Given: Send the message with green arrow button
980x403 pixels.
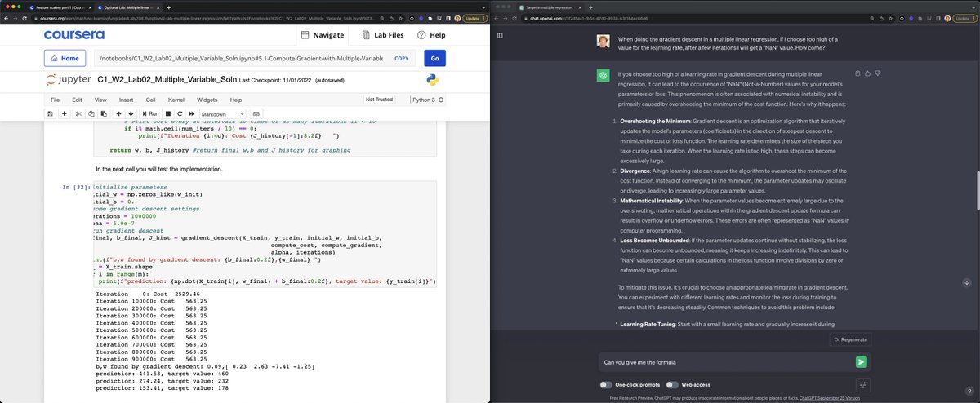Looking at the screenshot, I should (861, 362).
